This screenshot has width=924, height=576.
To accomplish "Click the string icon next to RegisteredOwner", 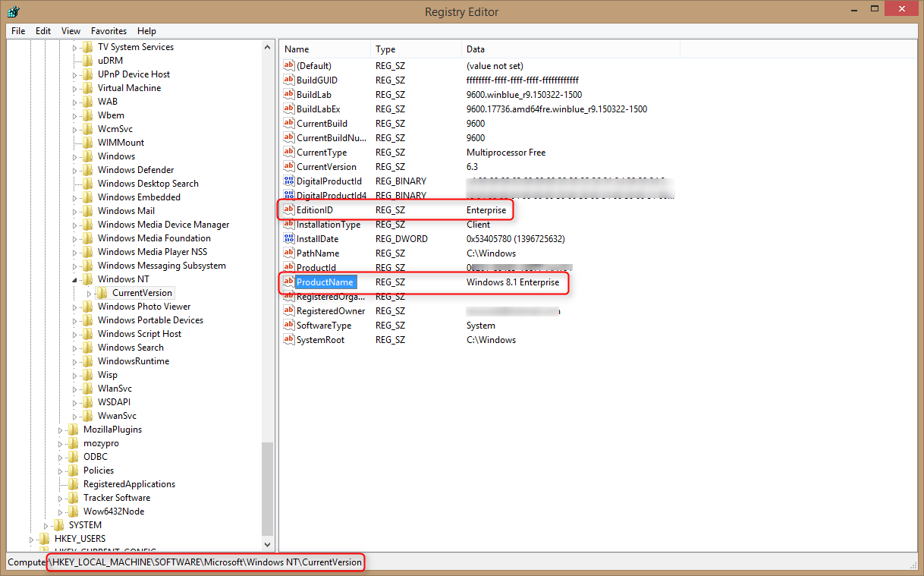I will click(288, 310).
